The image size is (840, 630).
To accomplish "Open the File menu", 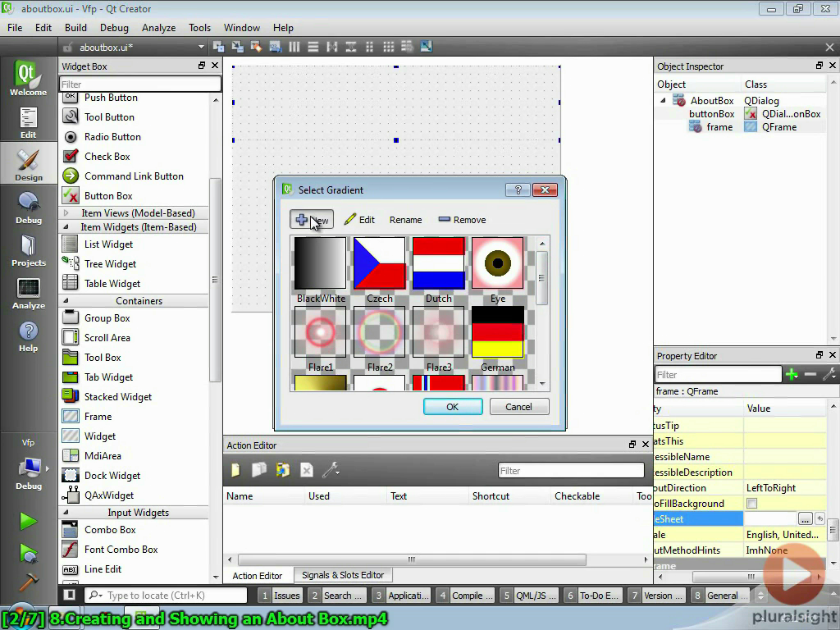I will [x=15, y=27].
